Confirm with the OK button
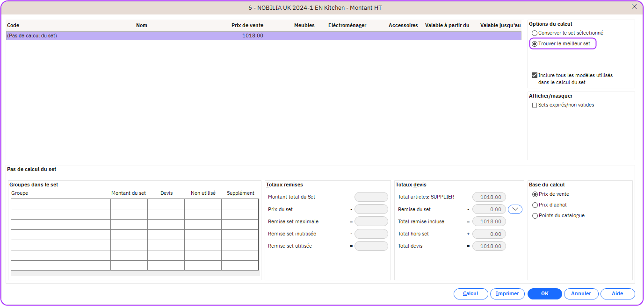 pos(544,294)
